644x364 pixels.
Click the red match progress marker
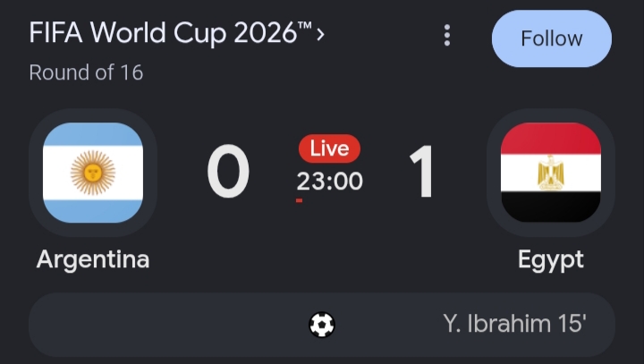coord(299,200)
